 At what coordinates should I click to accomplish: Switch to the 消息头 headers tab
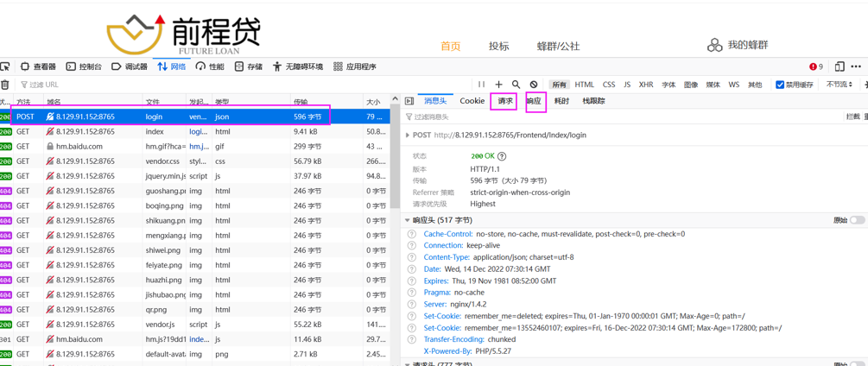435,101
